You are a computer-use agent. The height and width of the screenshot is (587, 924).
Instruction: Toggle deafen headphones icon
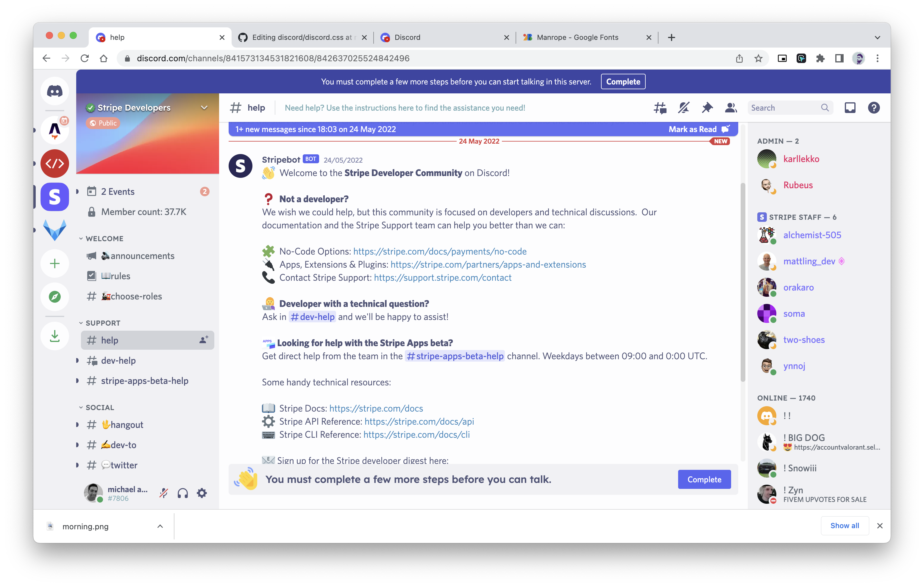pyautogui.click(x=183, y=493)
